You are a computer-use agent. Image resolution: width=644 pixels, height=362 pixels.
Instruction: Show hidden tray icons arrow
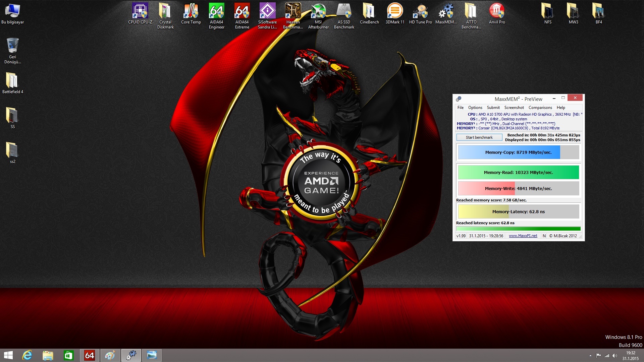point(590,356)
